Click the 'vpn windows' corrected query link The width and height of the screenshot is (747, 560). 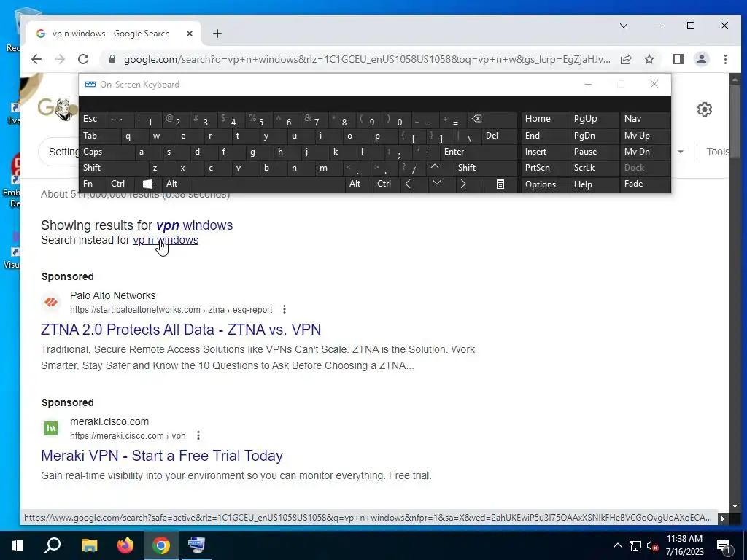click(194, 225)
